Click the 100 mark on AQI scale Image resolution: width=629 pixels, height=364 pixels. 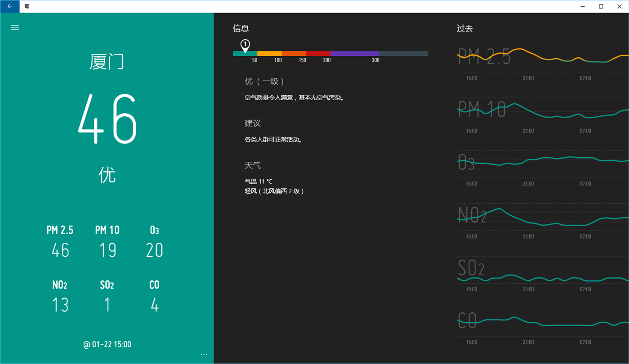tap(278, 60)
